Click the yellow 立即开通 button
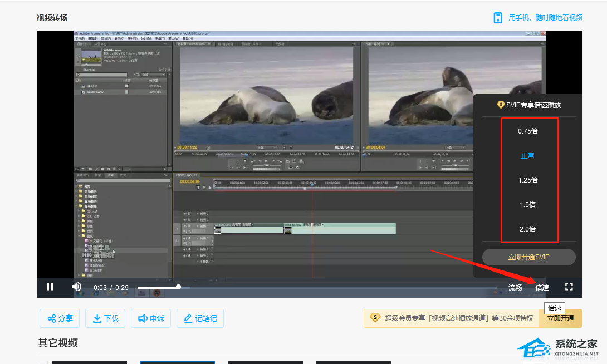This screenshot has width=607, height=364. click(x=561, y=318)
